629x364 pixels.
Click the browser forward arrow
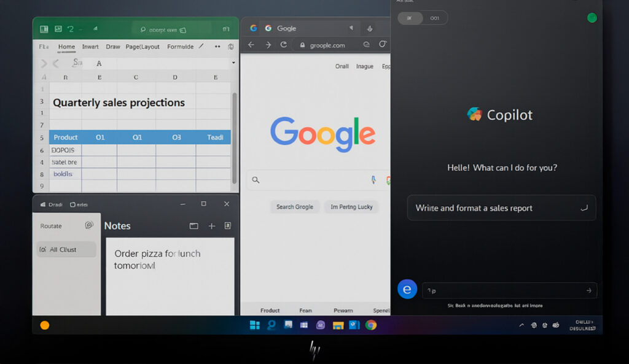pyautogui.click(x=268, y=45)
